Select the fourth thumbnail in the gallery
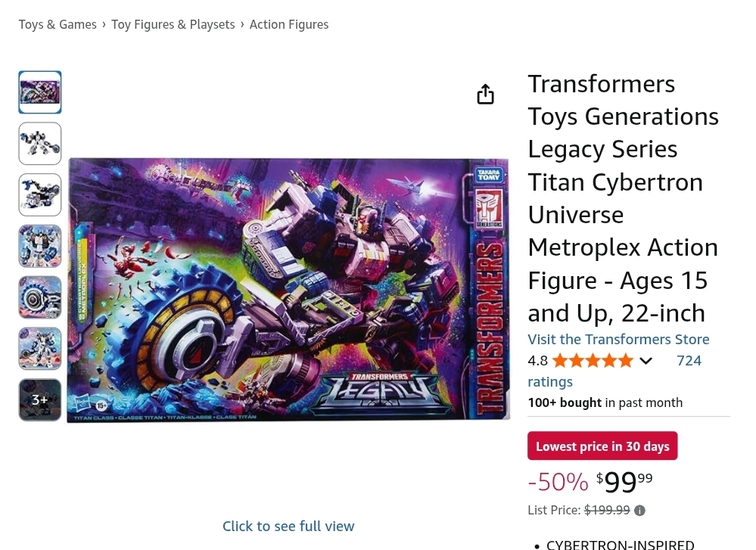Image resolution: width=756 pixels, height=550 pixels. 40,246
